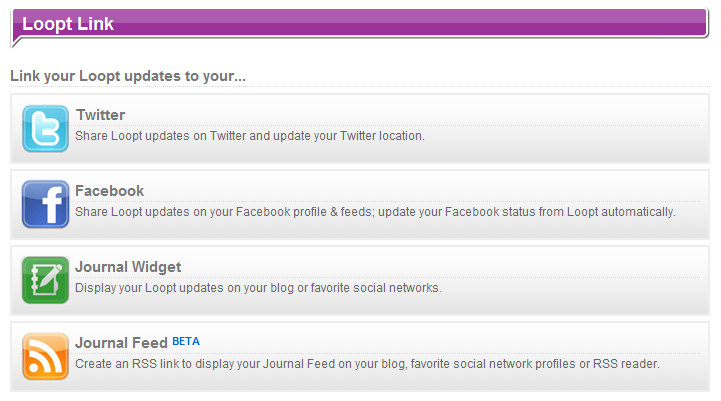The height and width of the screenshot is (401, 721).
Task: Click the Facebook logo icon
Action: [x=45, y=204]
